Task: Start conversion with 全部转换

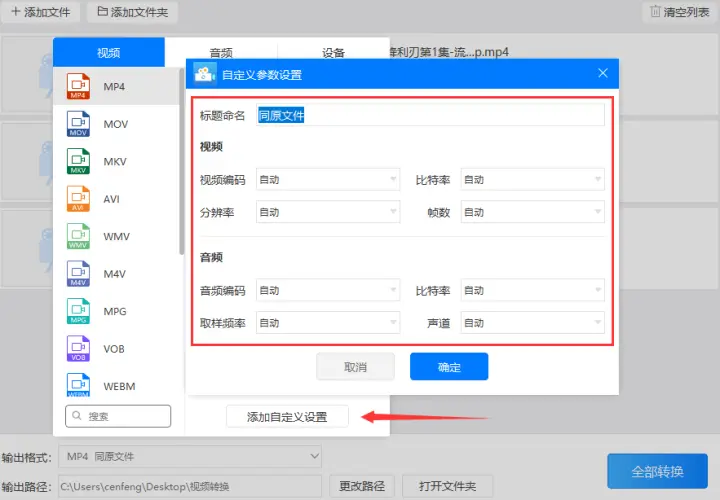Action: pyautogui.click(x=657, y=471)
